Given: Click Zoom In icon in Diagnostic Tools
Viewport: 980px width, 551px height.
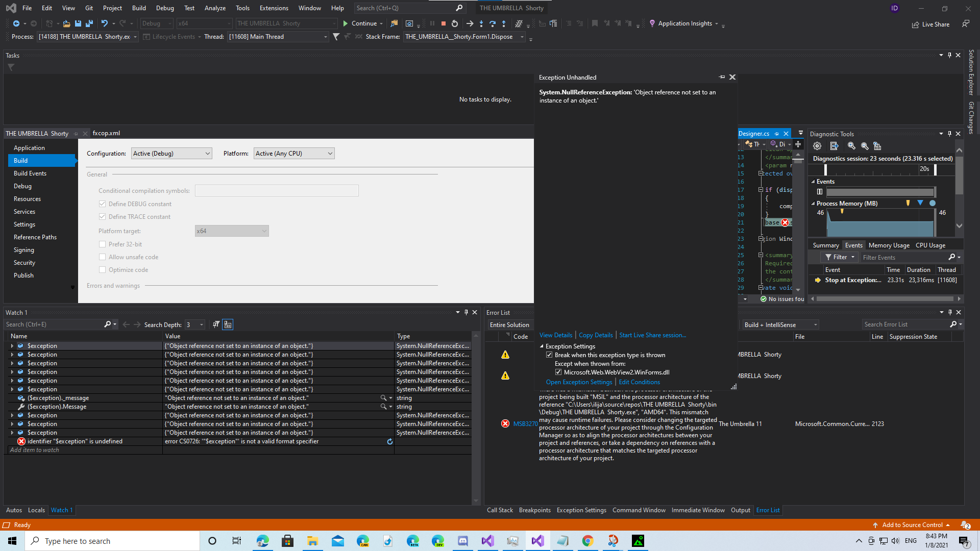Looking at the screenshot, I should coord(851,146).
